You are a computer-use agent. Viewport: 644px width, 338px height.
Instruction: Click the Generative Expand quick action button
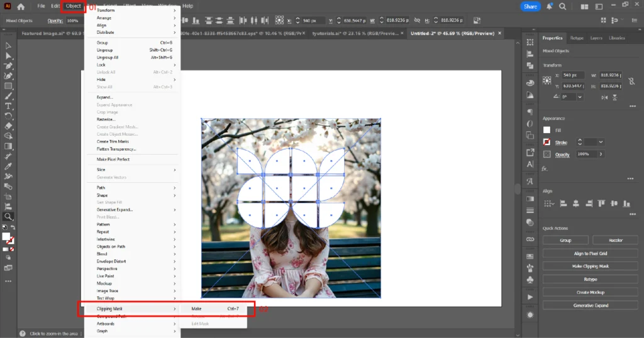pos(590,305)
